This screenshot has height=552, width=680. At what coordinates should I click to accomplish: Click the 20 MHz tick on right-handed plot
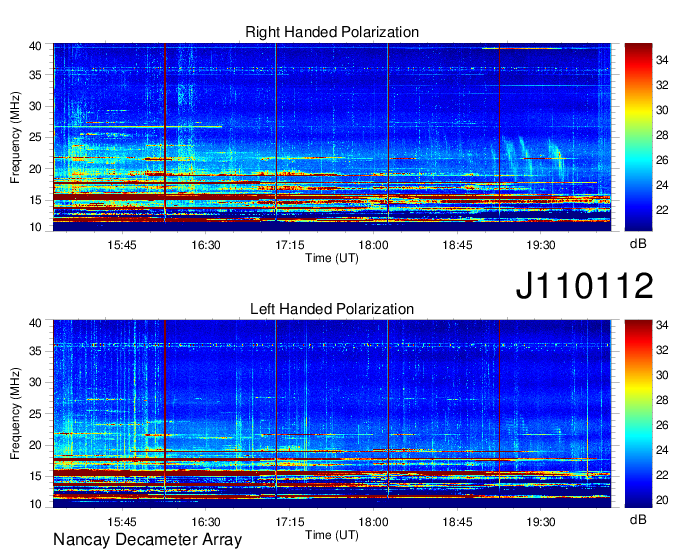tap(35, 169)
